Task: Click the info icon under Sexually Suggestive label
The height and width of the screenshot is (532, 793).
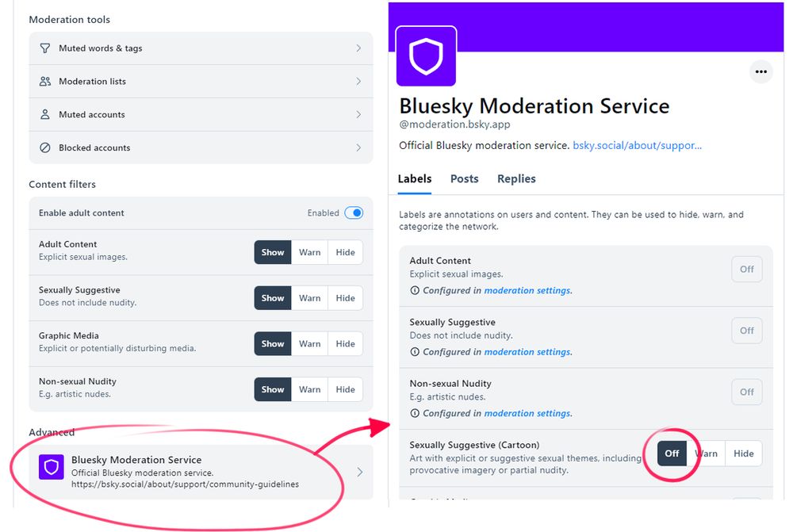Action: pos(415,351)
